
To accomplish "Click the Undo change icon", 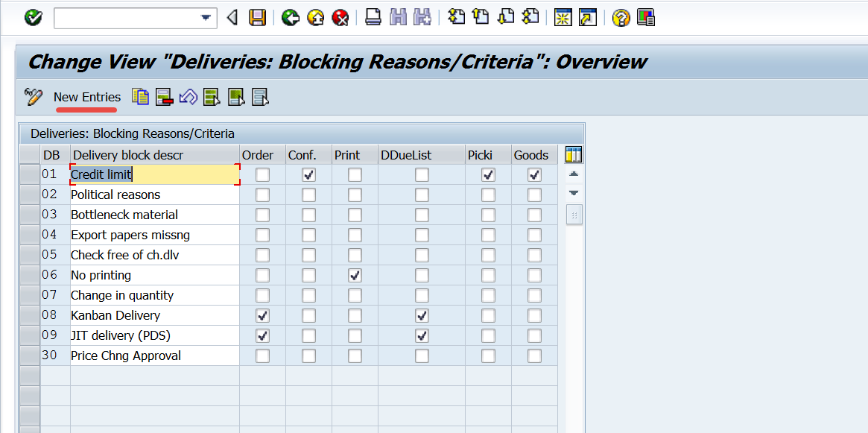I will tap(188, 97).
